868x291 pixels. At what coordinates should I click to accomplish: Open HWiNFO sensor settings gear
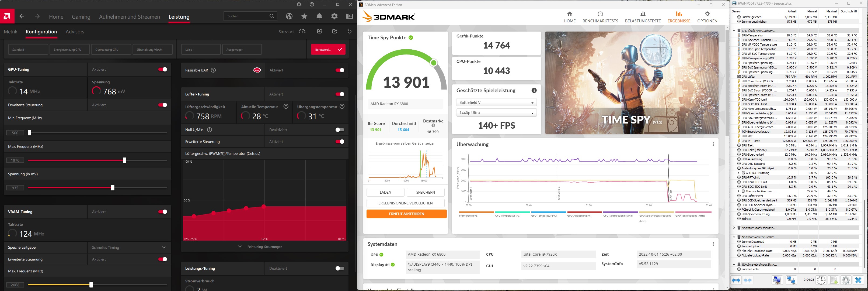846,280
